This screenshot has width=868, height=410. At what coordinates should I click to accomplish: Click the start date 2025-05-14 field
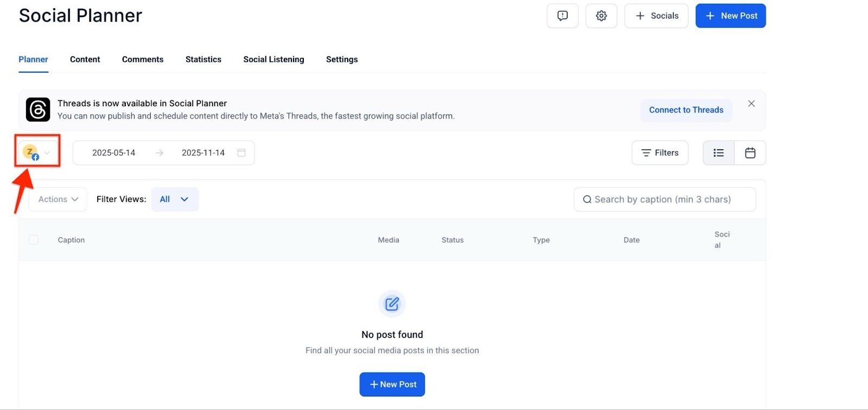(x=114, y=153)
